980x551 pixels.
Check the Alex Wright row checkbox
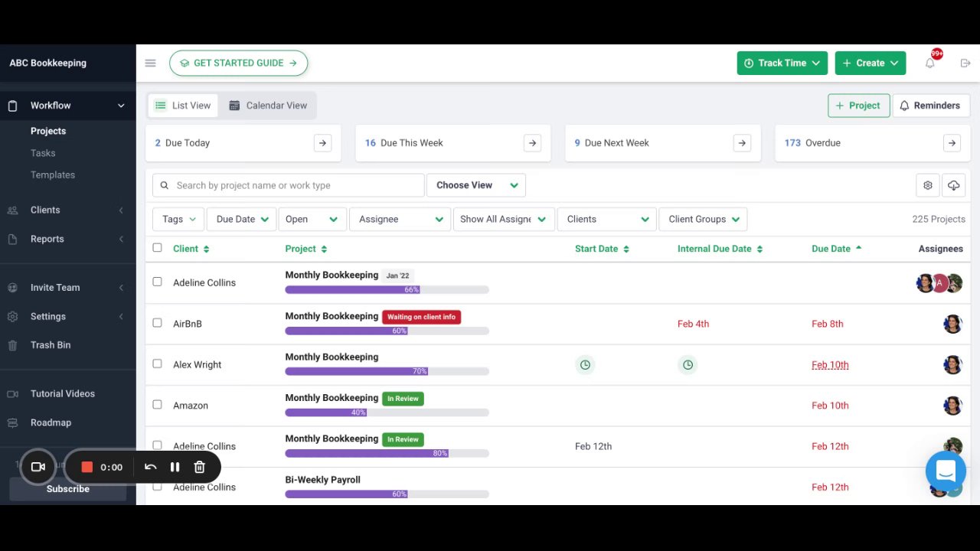(157, 364)
